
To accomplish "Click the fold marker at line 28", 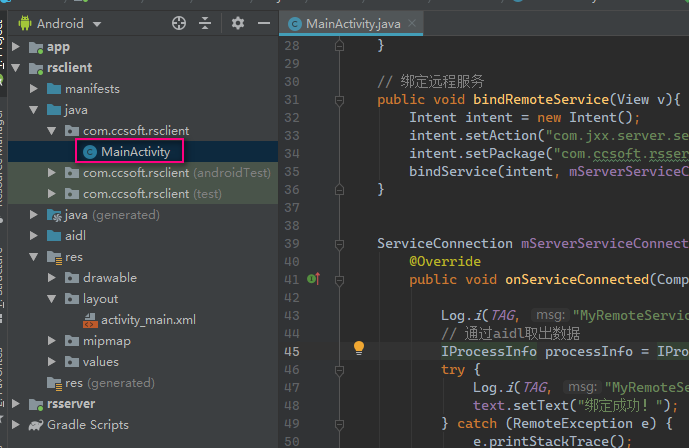I will pyautogui.click(x=339, y=45).
